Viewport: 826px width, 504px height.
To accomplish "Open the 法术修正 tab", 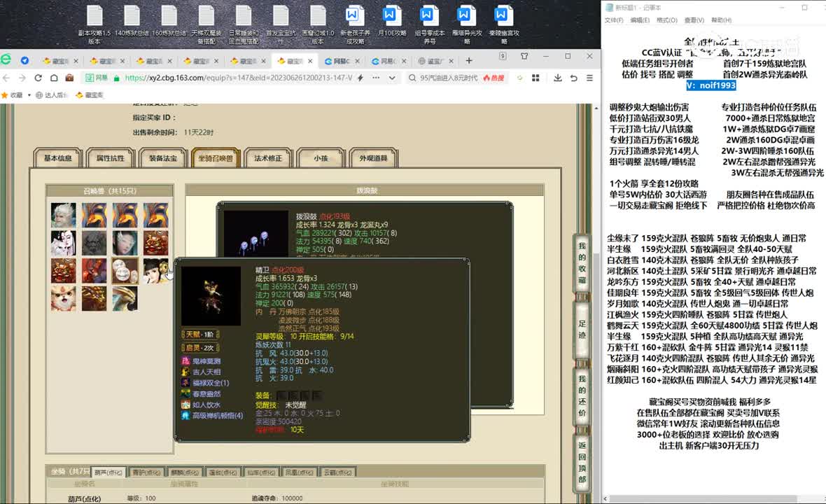I will [268, 158].
